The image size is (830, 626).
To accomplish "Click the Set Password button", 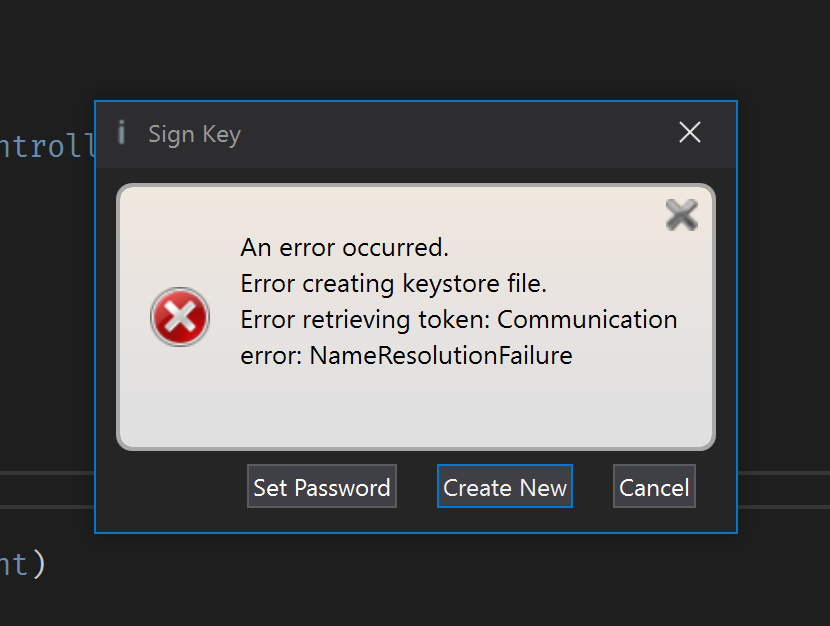I will [x=321, y=487].
